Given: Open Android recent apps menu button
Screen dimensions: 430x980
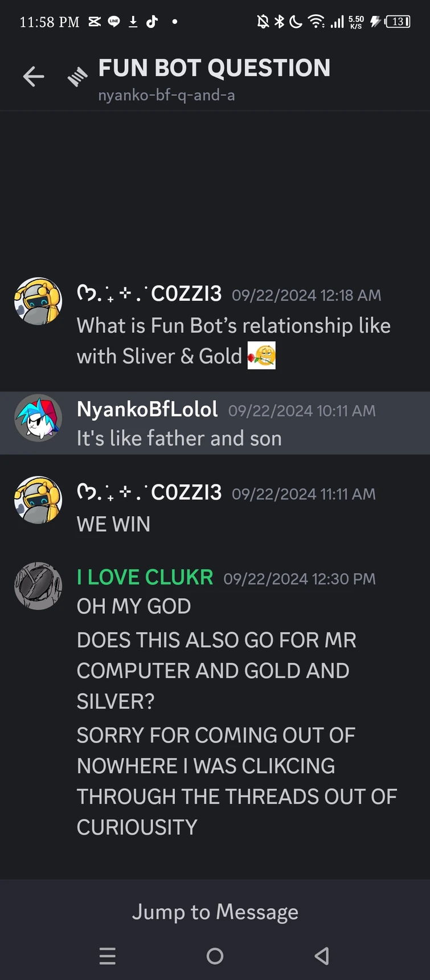Looking at the screenshot, I should pos(108,955).
